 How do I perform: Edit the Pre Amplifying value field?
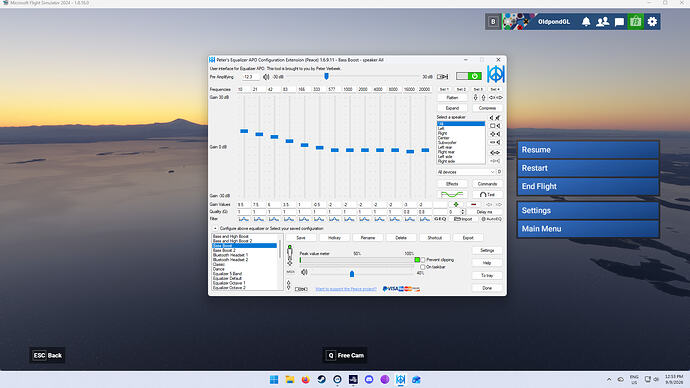(250, 77)
